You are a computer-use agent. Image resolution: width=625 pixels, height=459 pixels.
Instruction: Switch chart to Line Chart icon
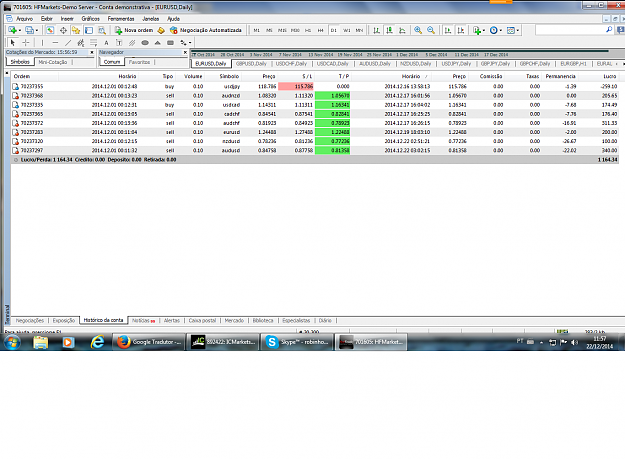403,30
